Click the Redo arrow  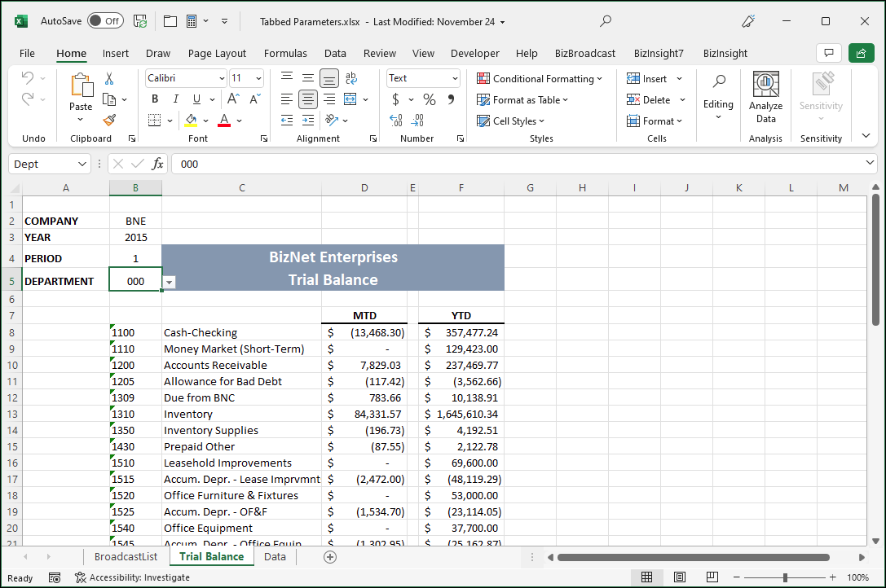coord(28,99)
